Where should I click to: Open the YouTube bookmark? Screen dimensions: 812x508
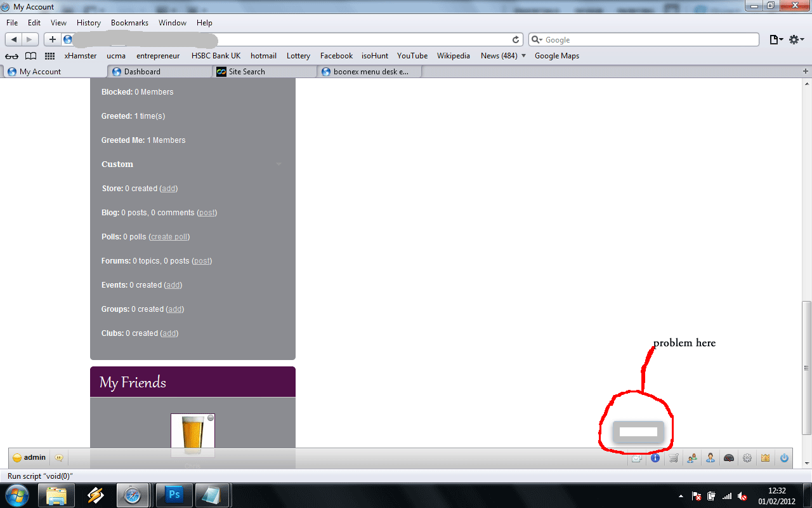point(412,56)
